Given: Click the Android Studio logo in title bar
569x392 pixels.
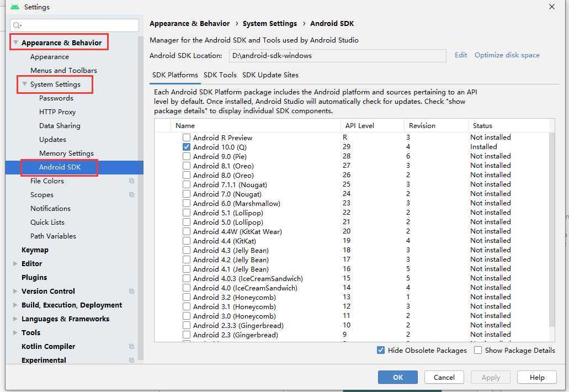Looking at the screenshot, I should (15, 7).
